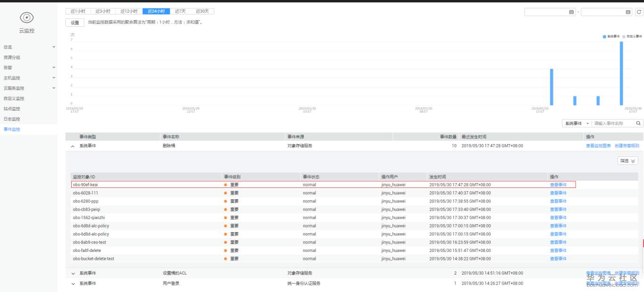Expand the 总览 sidebar section
This screenshot has width=644, height=292.
pyautogui.click(x=54, y=47)
